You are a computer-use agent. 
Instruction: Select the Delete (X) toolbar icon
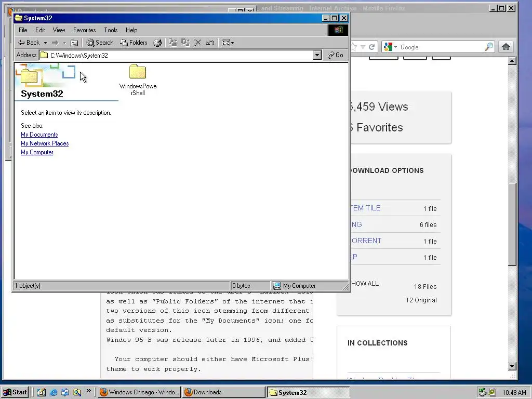pos(198,43)
